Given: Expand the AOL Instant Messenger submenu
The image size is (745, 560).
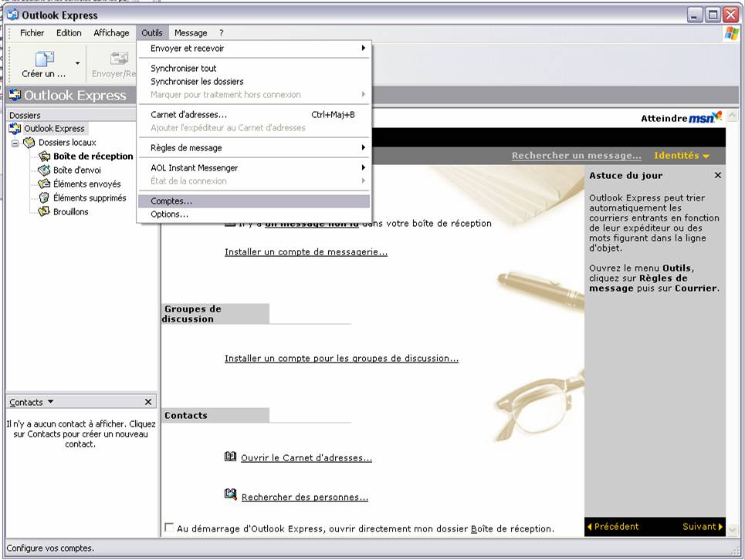Looking at the screenshot, I should (x=254, y=168).
